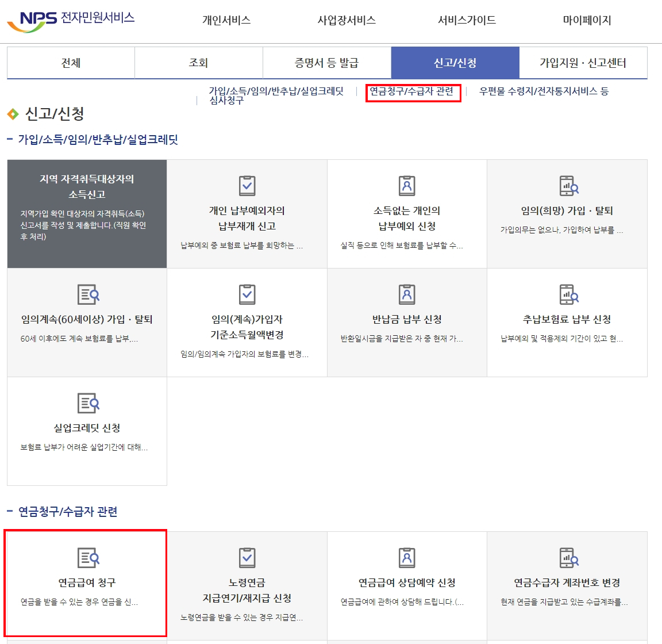
Task: Click description '납부예외 중 보험료 납부를 희망하는 ...'
Action: pyautogui.click(x=241, y=245)
